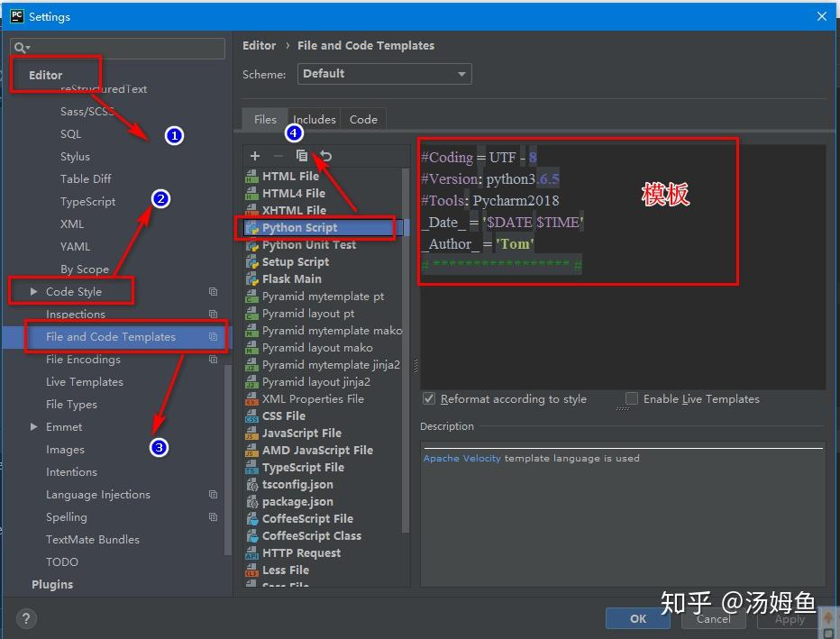
Task: Click the template list vertical scrollbar
Action: (x=405, y=351)
